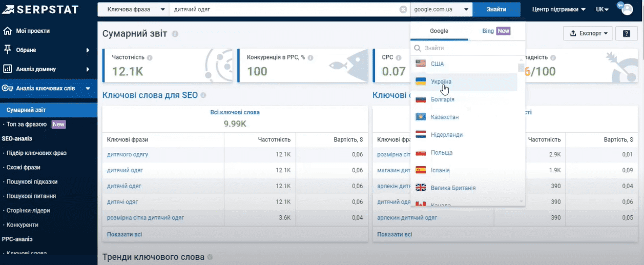Image resolution: width=644 pixels, height=265 pixels.
Task: Click the key icon for Аналіз ключових слів
Action: click(8, 88)
